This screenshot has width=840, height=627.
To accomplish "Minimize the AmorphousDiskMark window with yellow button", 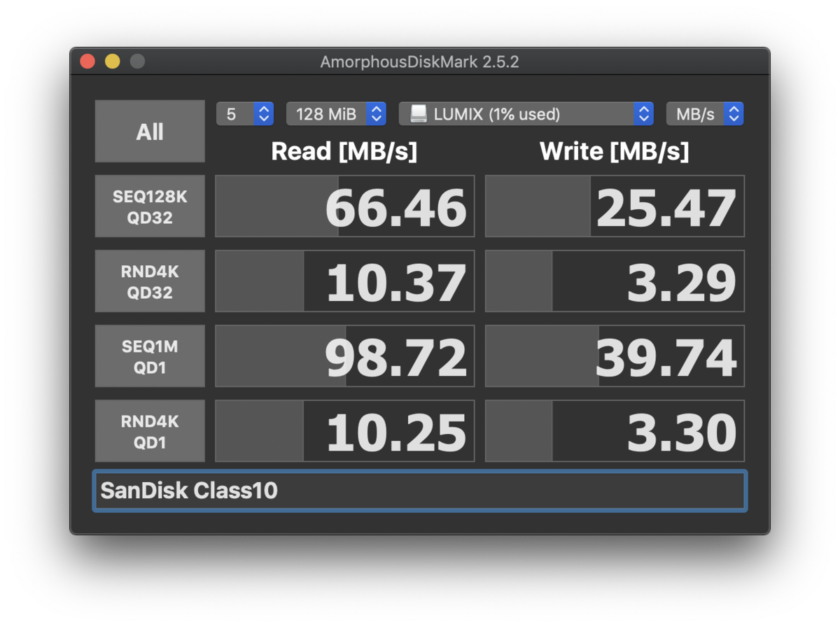I will (x=112, y=62).
